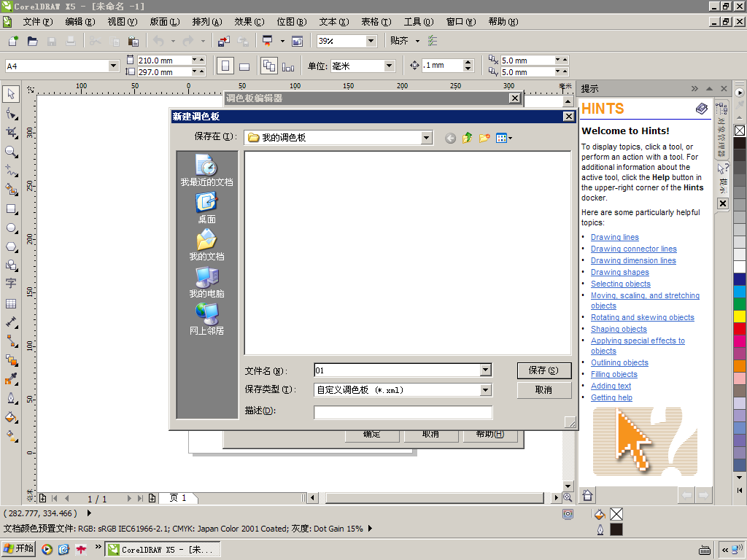
Task: Pick the yellow palette swatch
Action: 740,316
